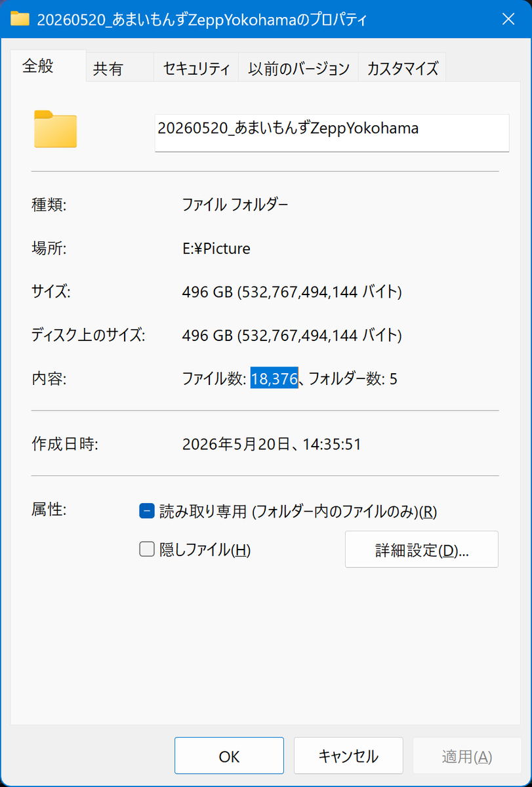Click the サイズ value 496 GB
This screenshot has height=787, width=532.
click(292, 292)
